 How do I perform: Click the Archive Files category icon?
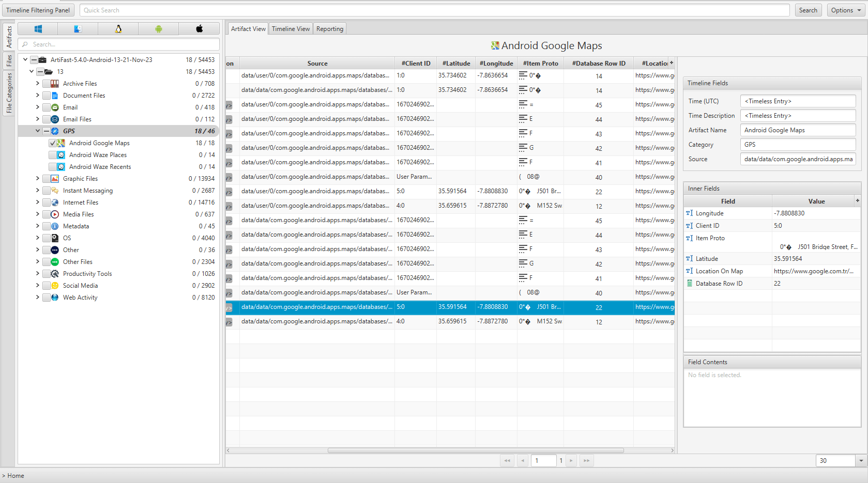tap(55, 84)
